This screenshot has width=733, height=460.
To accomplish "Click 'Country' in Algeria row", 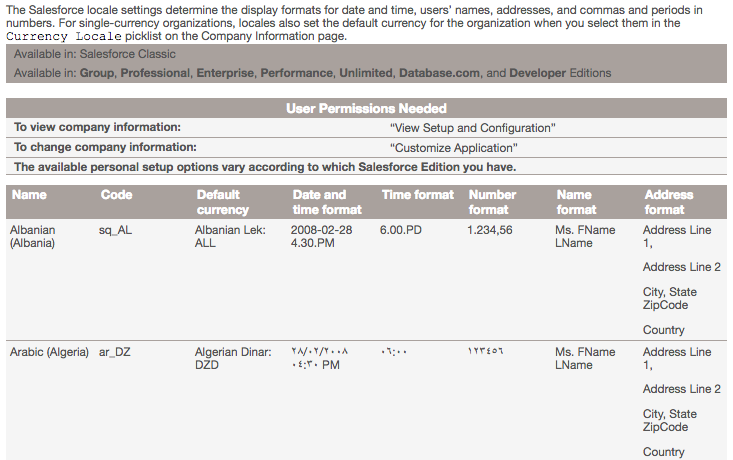I will [x=663, y=452].
